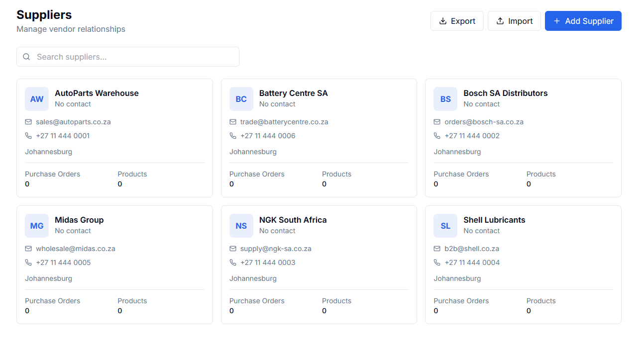
Task: Click the phone icon on Midas Group card
Action: (x=28, y=262)
